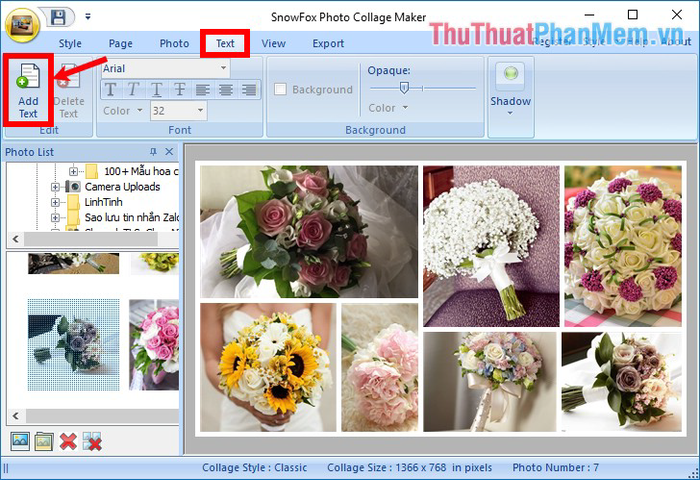
Task: Click the remove all photos icon
Action: point(92,441)
